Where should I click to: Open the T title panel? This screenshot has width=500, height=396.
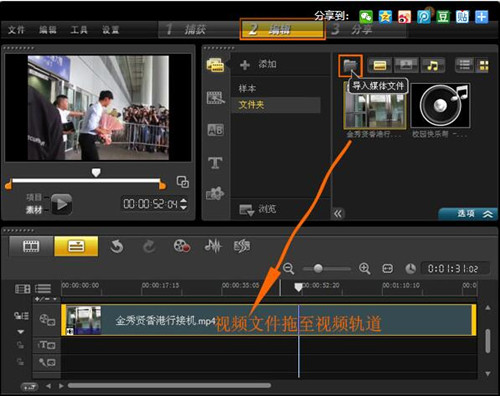[215, 163]
